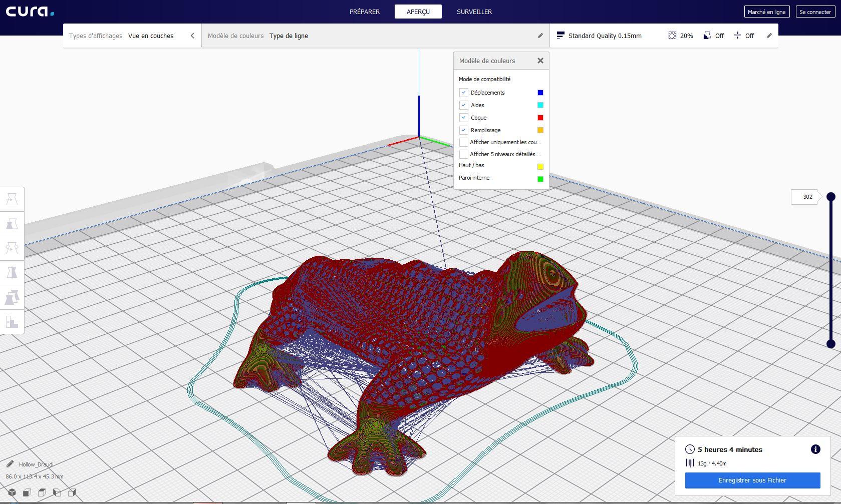This screenshot has height=504, width=841.
Task: Click the 13g · 4.40m material estimate
Action: [x=712, y=463]
